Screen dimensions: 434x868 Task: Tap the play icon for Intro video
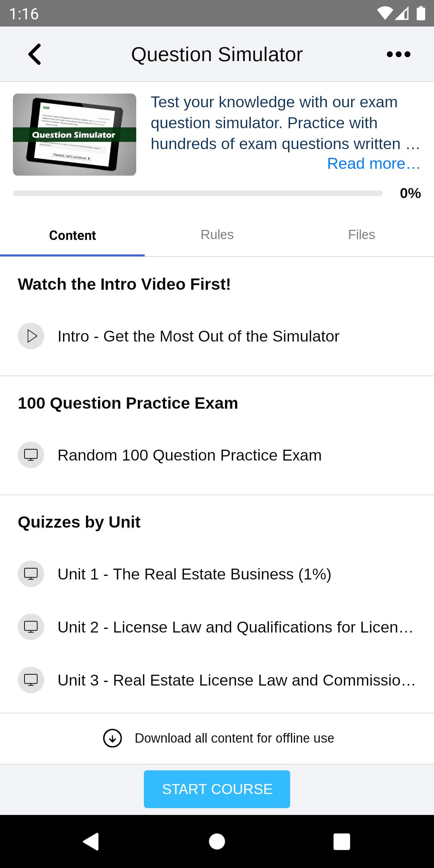[31, 336]
